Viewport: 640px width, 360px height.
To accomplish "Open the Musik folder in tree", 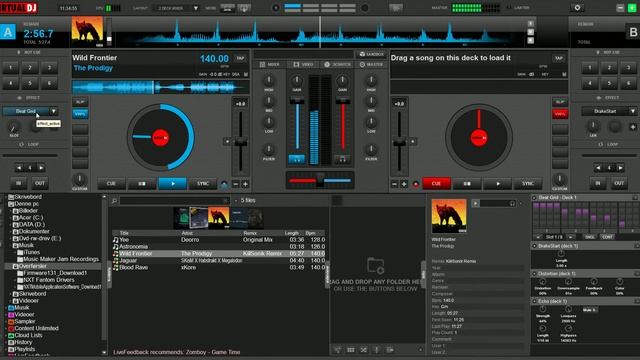I will [26, 245].
